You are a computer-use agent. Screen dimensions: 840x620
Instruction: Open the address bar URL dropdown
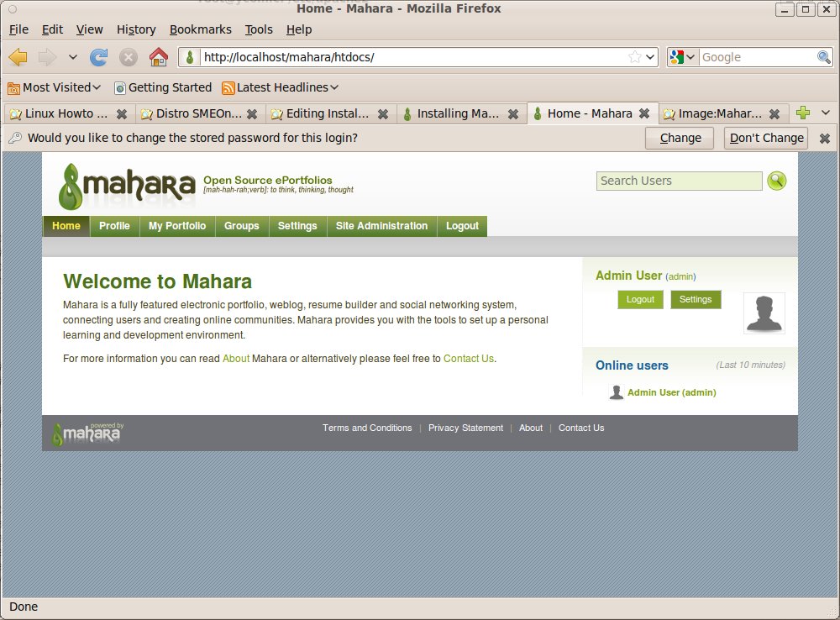tap(650, 57)
